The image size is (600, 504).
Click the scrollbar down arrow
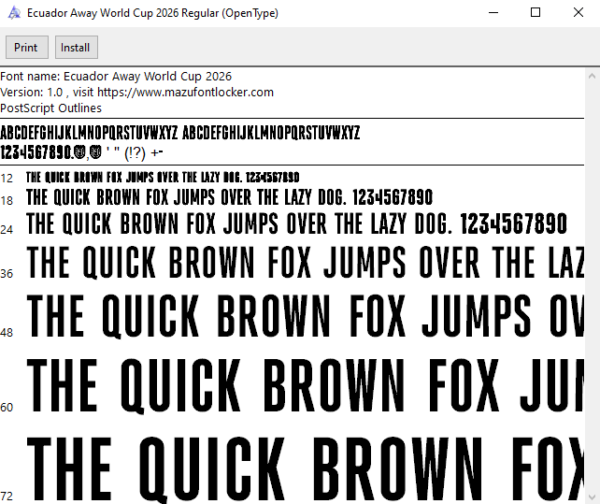tap(592, 497)
